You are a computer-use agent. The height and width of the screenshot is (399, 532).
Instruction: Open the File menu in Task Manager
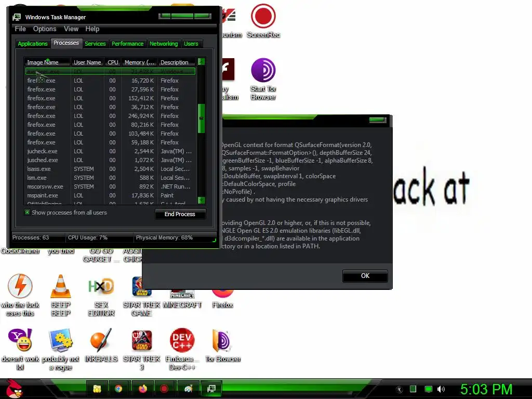point(20,29)
